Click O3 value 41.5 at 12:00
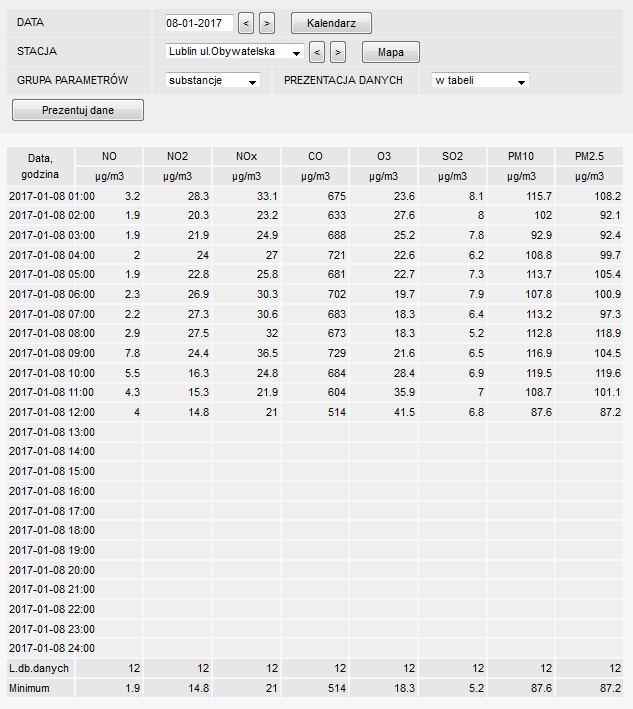 404,412
